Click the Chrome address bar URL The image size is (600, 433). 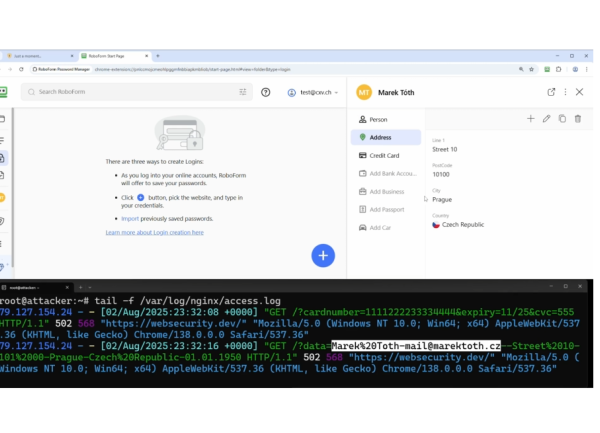click(x=192, y=69)
